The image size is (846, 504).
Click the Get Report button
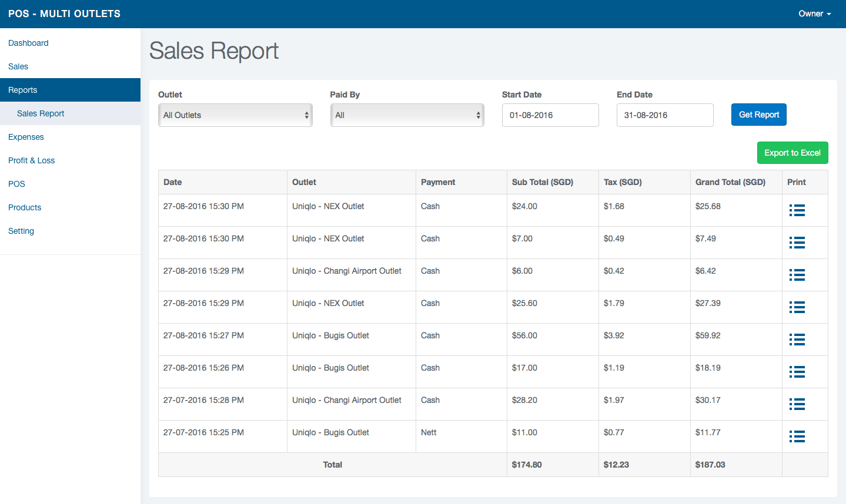(x=758, y=115)
